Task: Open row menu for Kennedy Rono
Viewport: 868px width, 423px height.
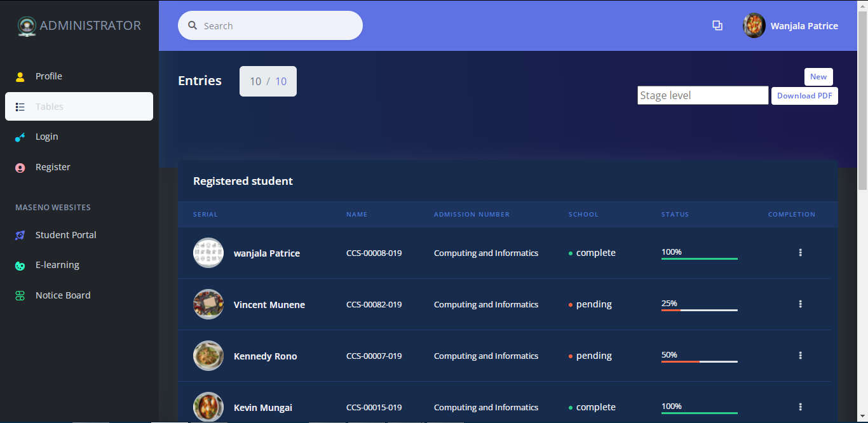Action: point(800,356)
